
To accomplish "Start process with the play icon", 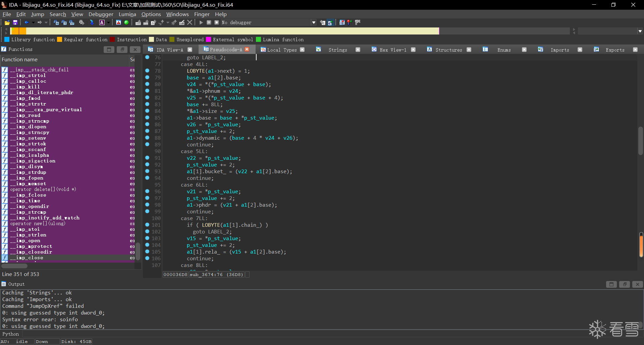I will 201,22.
